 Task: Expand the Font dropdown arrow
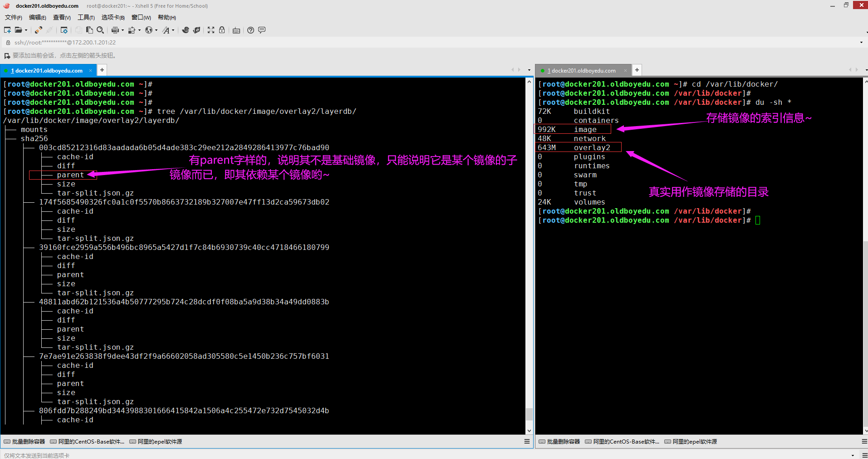(173, 30)
